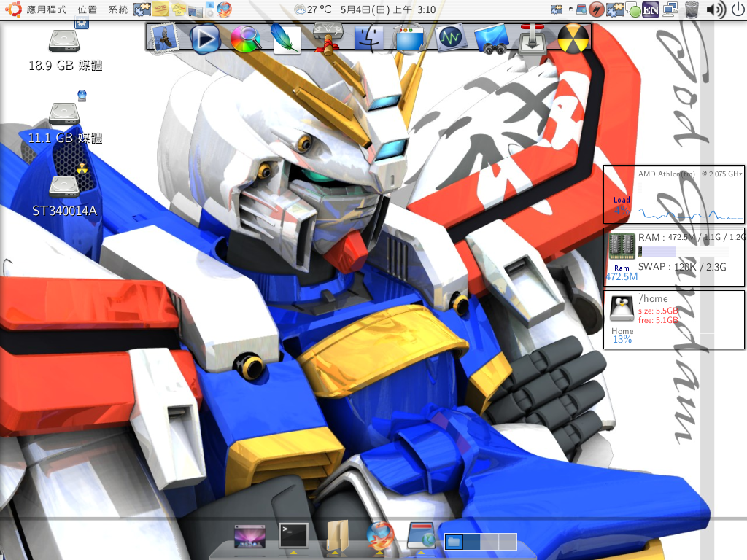747x560 pixels.
Task: Expand the folder stack arrow in bottom dock
Action: pos(335,552)
